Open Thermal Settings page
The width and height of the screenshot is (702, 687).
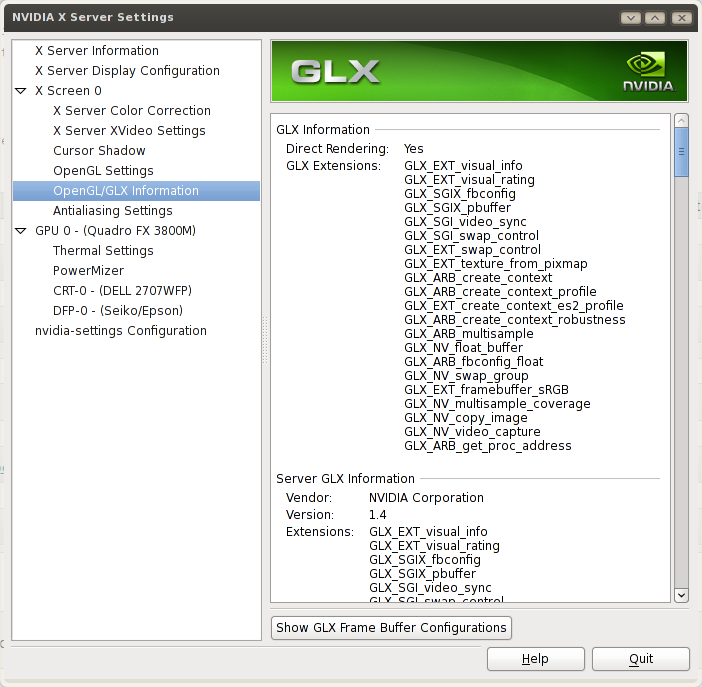tap(103, 251)
